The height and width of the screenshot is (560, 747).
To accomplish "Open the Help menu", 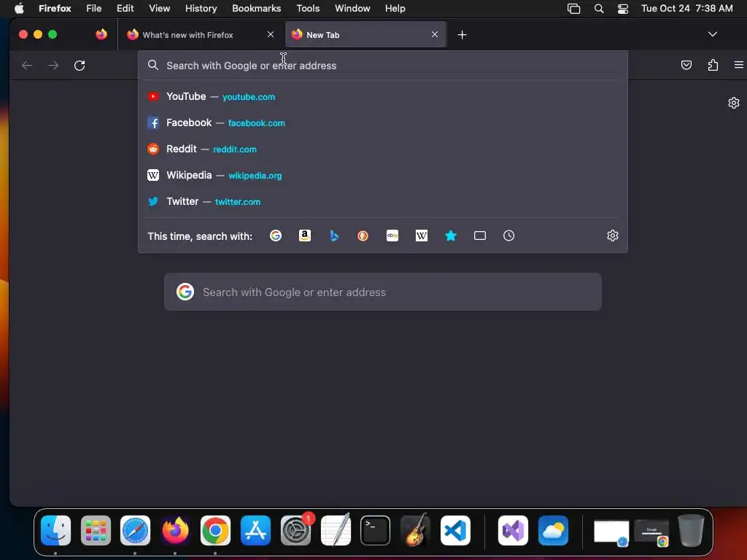I will [x=395, y=8].
